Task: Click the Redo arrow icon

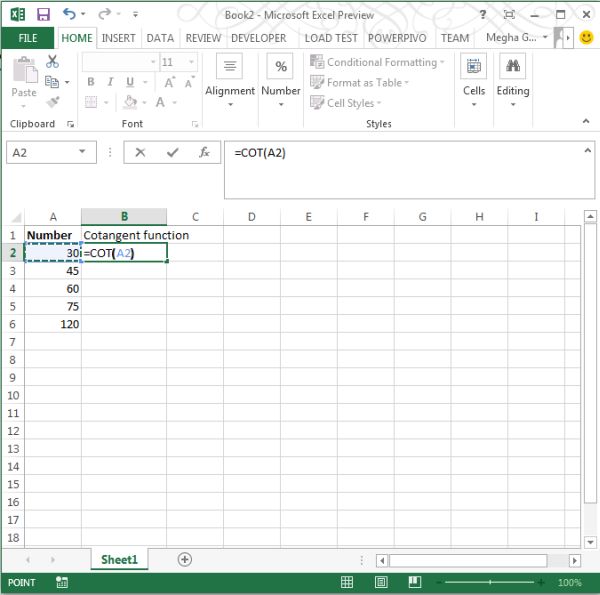Action: [104, 14]
